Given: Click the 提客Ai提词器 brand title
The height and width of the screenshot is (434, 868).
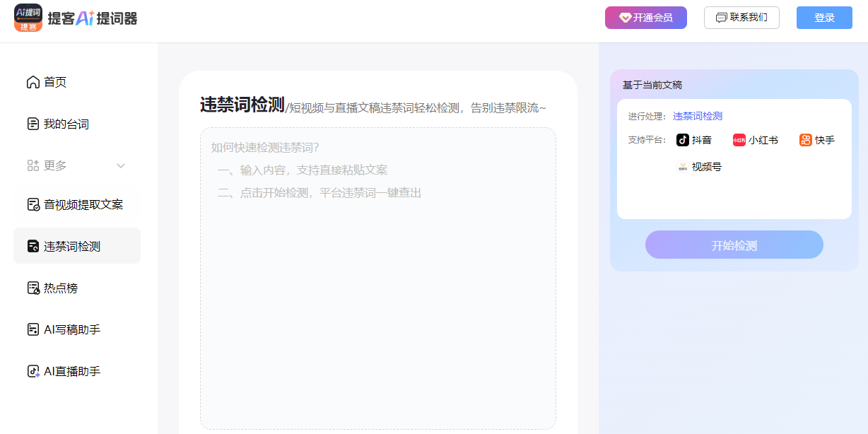Looking at the screenshot, I should point(93,18).
